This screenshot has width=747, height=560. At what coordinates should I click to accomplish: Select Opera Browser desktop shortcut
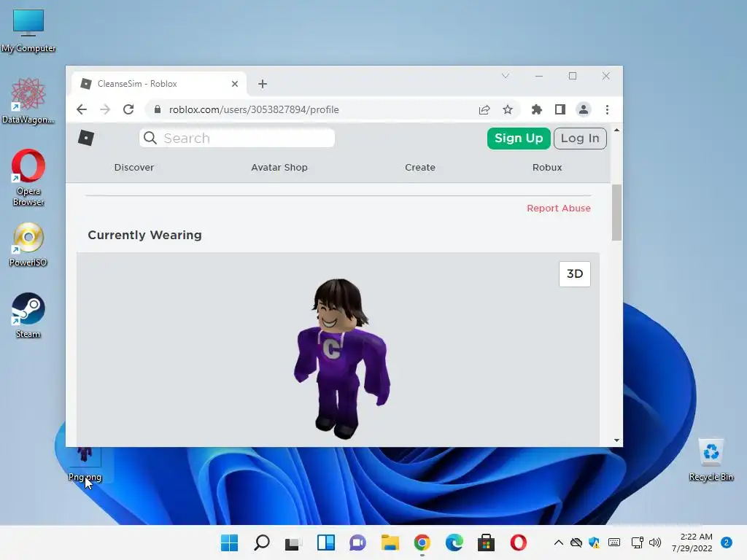(28, 178)
